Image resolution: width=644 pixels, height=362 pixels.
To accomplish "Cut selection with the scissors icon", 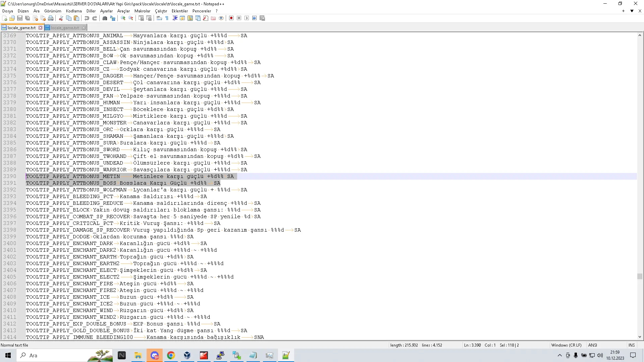I will click(x=61, y=18).
